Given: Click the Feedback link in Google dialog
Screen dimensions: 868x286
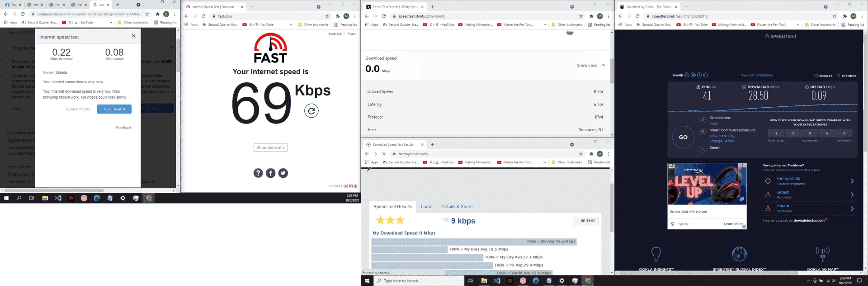Looking at the screenshot, I should click(123, 128).
